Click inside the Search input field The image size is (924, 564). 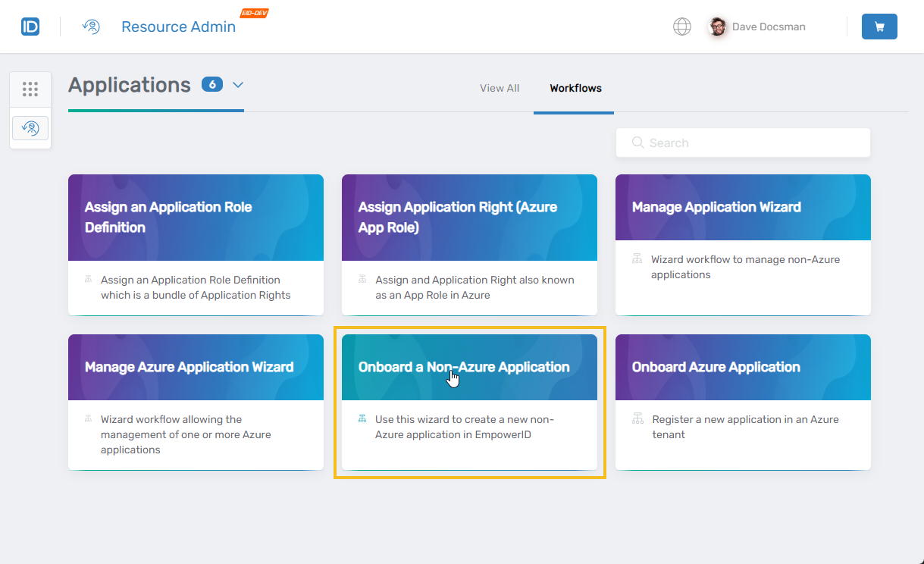point(743,143)
